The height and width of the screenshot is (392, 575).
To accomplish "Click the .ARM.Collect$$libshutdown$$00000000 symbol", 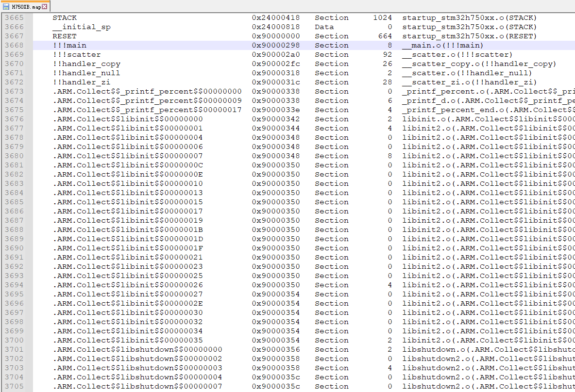I will point(137,349).
